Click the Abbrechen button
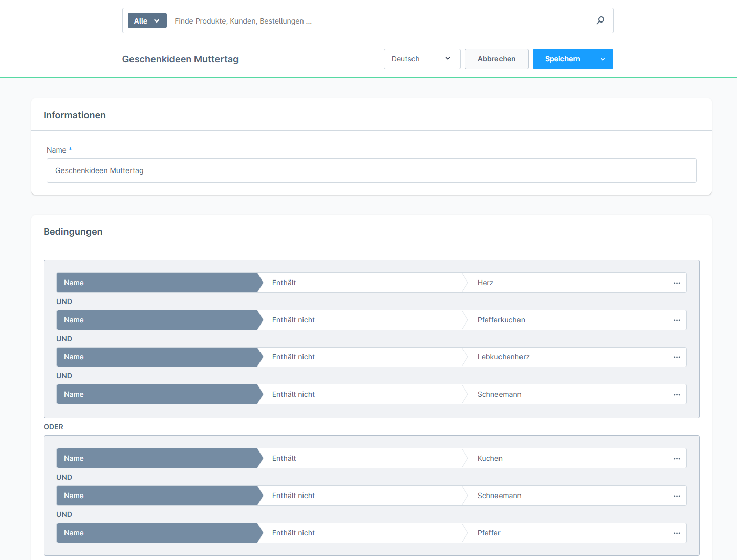The image size is (737, 560). (x=496, y=59)
